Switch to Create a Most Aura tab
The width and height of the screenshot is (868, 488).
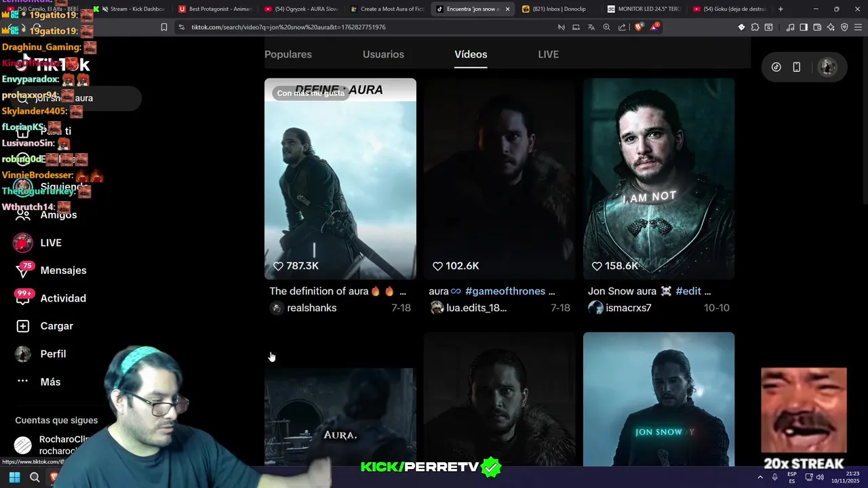pyautogui.click(x=387, y=9)
